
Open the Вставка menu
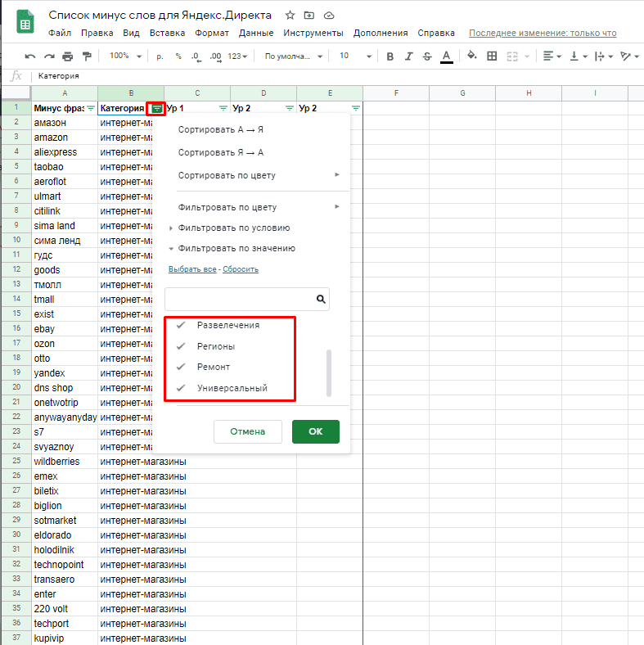coord(167,33)
